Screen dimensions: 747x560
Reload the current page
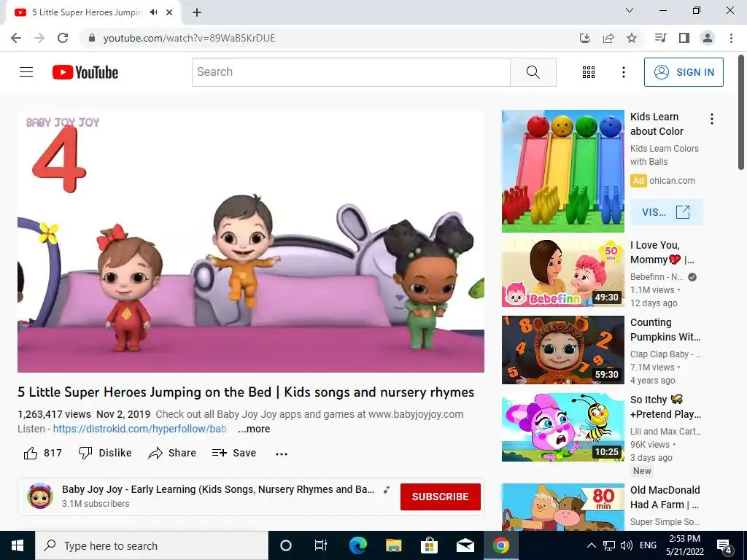tap(63, 38)
